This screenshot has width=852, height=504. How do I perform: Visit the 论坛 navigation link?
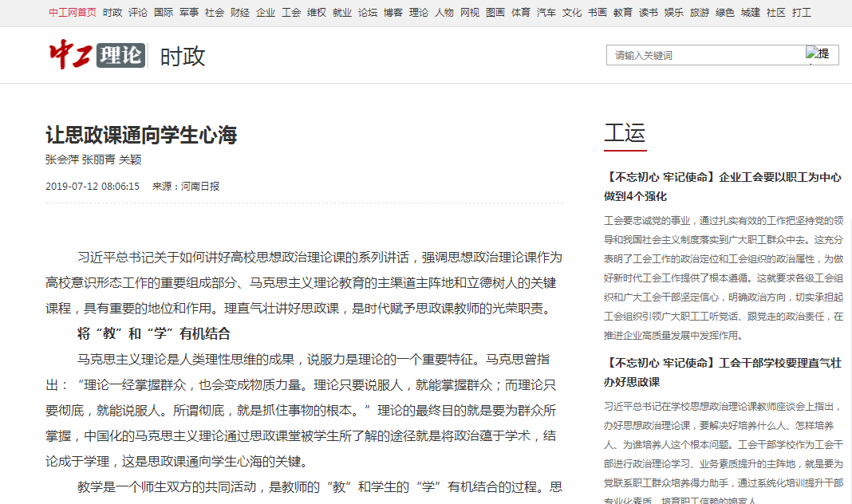pyautogui.click(x=368, y=13)
